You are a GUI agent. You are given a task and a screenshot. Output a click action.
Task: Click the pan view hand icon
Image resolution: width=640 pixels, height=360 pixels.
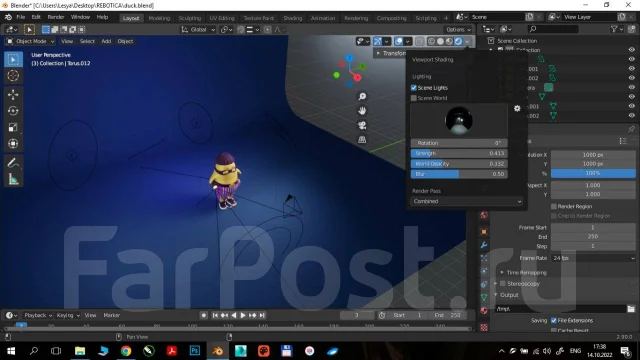tap(362, 111)
